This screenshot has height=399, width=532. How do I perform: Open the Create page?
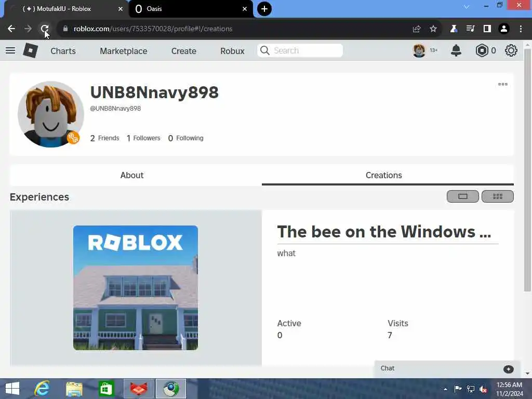tap(183, 51)
